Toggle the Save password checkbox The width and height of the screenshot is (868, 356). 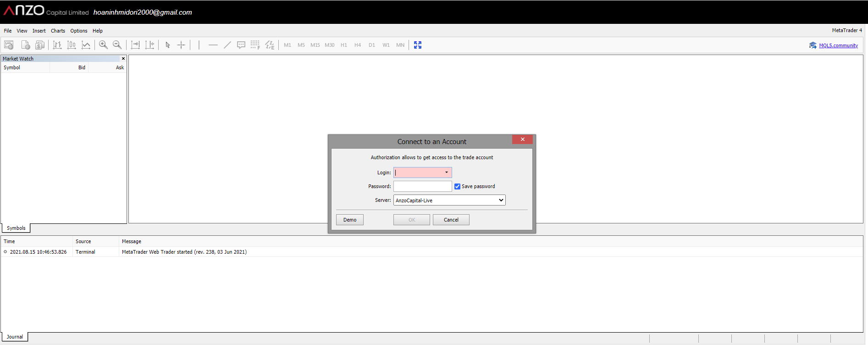point(457,186)
